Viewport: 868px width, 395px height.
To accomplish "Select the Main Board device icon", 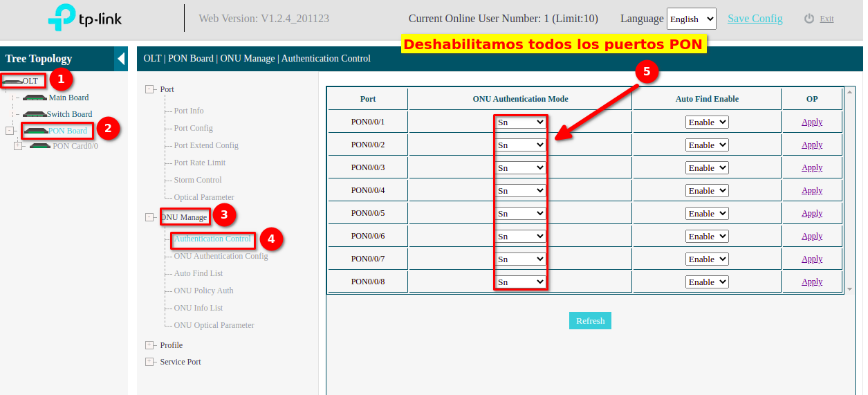I will click(35, 98).
